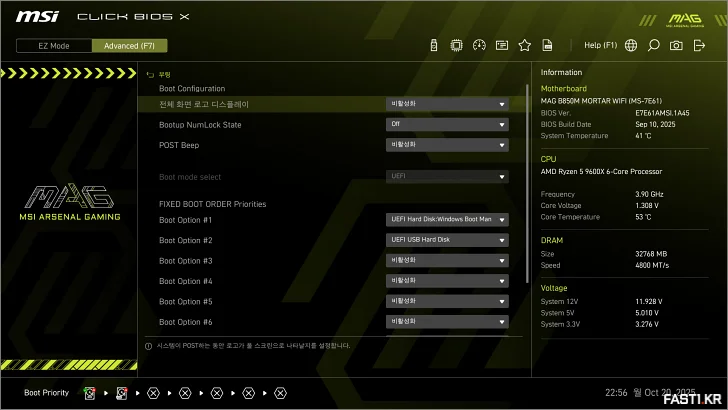Screen dimensions: 728x410
Task: Click the Boot Priority label
Action: [46, 393]
